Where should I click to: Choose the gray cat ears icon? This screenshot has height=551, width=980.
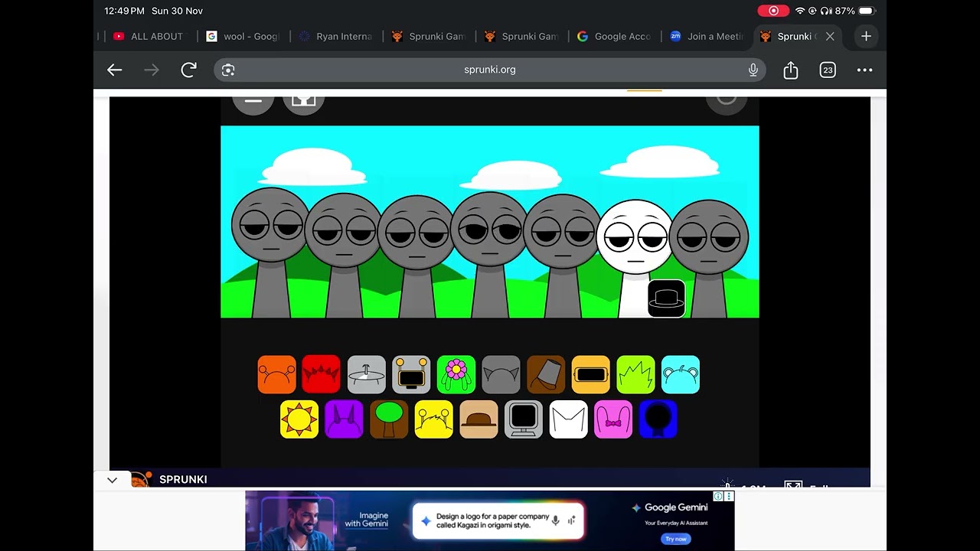(x=501, y=375)
